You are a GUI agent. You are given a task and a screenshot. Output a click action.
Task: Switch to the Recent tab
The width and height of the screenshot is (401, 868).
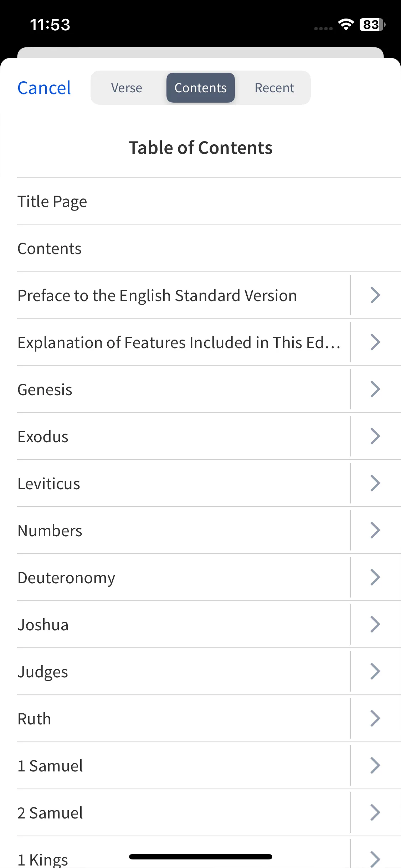[x=274, y=88]
